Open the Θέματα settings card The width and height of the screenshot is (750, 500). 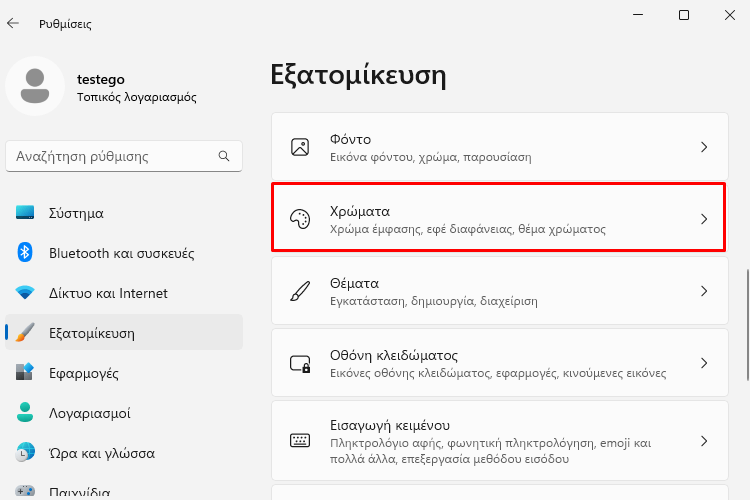pyautogui.click(x=500, y=291)
